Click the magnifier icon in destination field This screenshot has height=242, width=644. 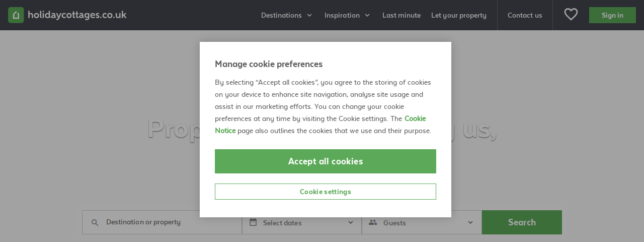point(95,222)
